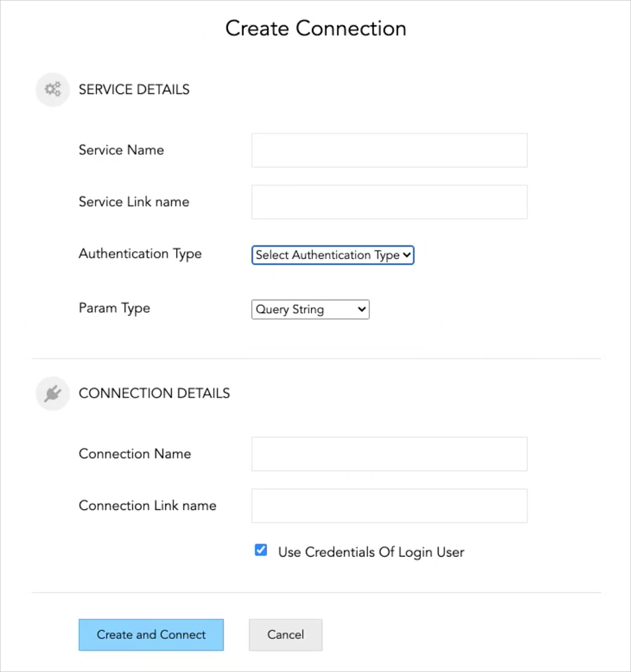
Task: Click the Authentication Type label
Action: (x=140, y=254)
